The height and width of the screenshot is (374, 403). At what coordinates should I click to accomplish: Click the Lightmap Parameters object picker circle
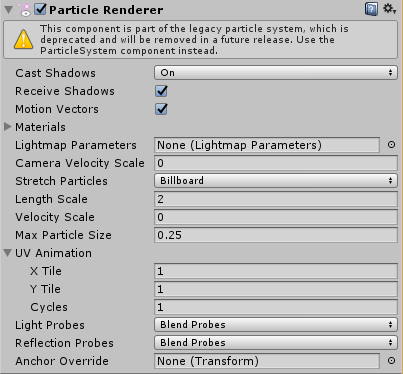[x=391, y=145]
